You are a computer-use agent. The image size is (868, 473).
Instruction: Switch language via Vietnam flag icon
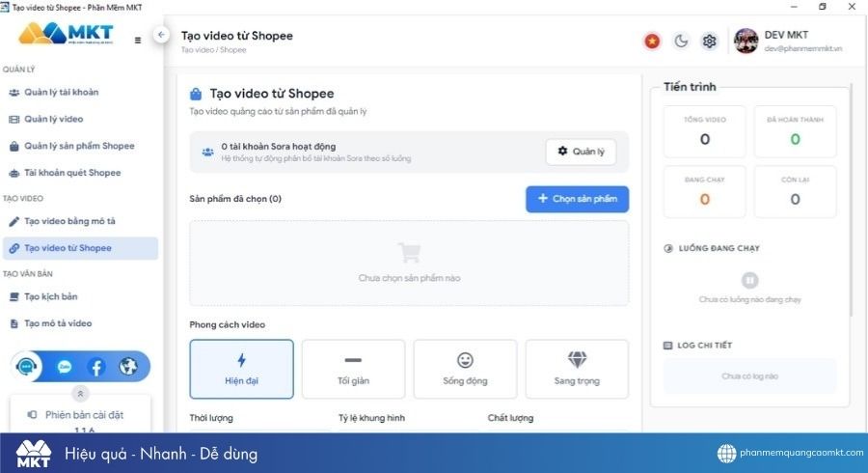coord(652,41)
